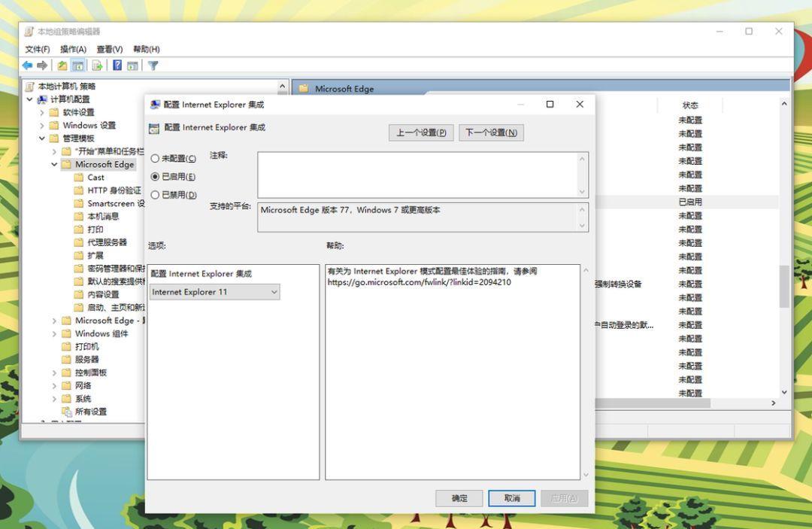The image size is (812, 529).
Task: Open Help via the question mark icon
Action: (117, 65)
